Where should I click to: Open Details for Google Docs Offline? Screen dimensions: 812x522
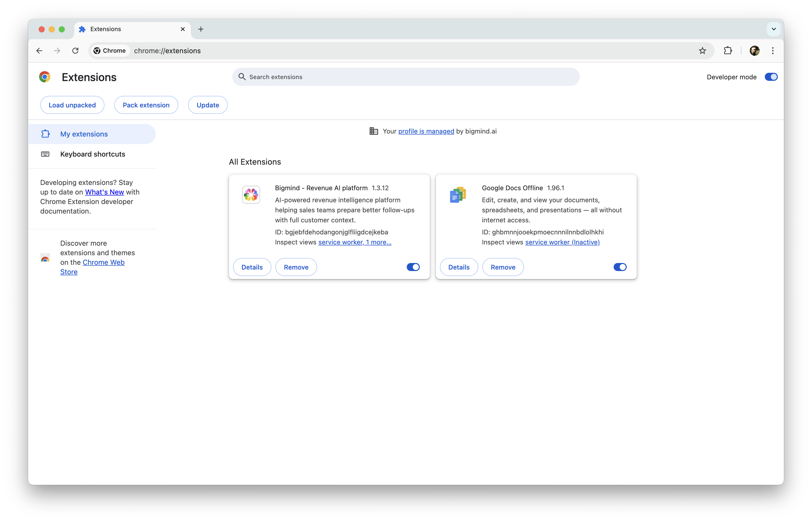pyautogui.click(x=459, y=267)
